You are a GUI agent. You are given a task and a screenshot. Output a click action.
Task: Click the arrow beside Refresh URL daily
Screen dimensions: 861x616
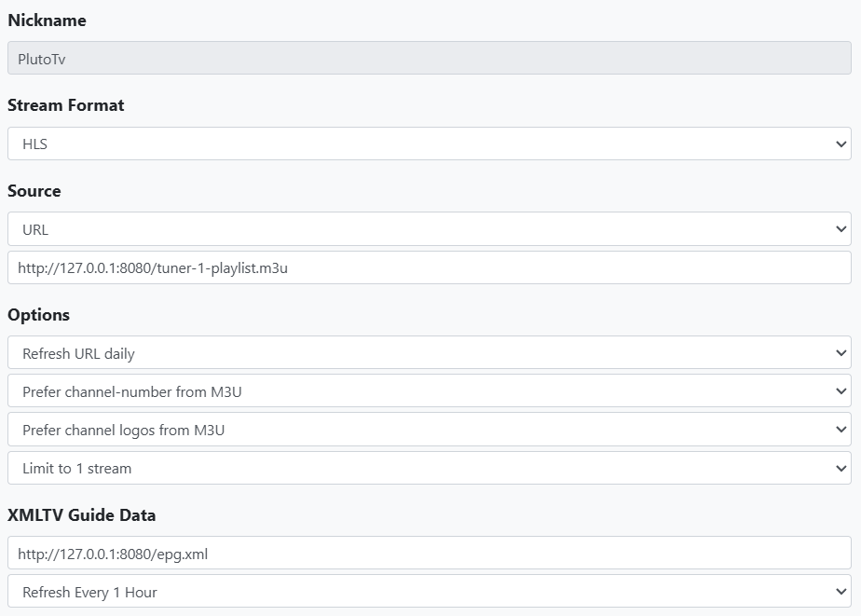(841, 353)
